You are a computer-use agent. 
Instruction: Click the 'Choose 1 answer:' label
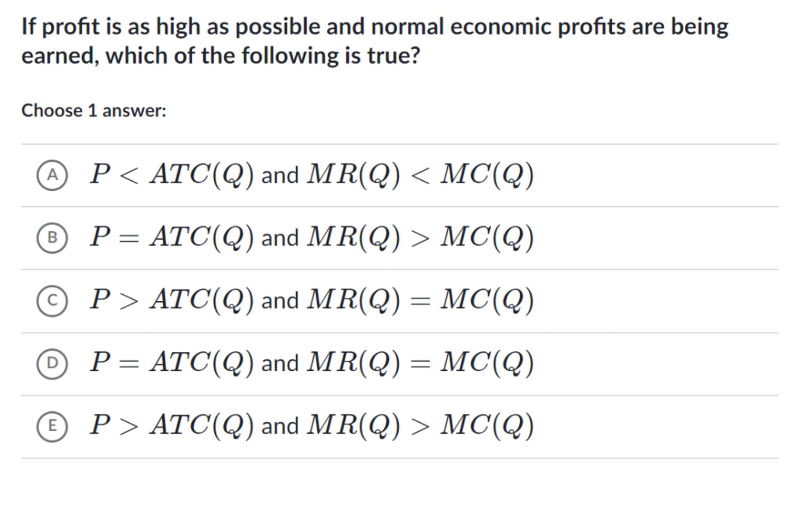(94, 111)
